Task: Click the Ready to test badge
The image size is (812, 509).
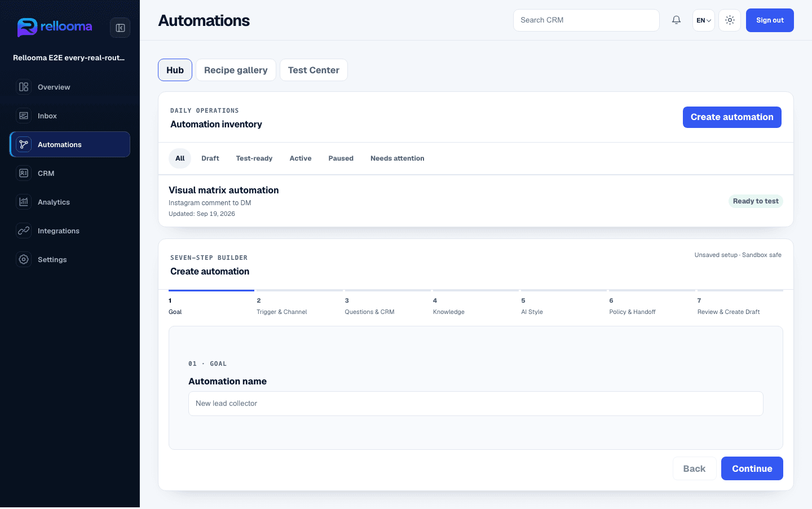Action: (x=756, y=201)
